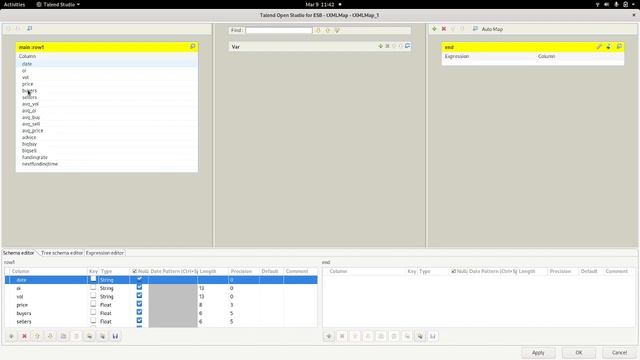Minimize the Var table panel
This screenshot has width=640, height=360.
[407, 46]
